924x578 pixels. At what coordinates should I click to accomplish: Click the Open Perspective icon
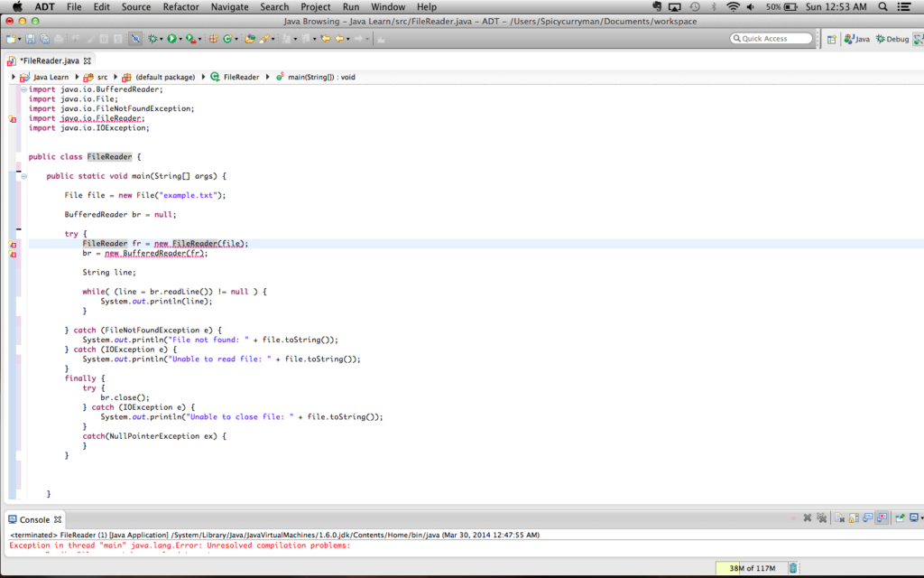pyautogui.click(x=831, y=39)
